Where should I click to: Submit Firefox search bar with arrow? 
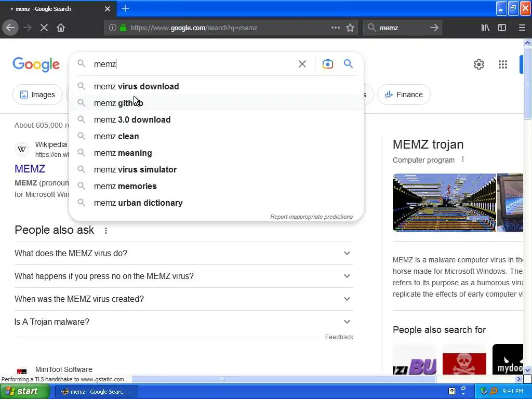[434, 28]
